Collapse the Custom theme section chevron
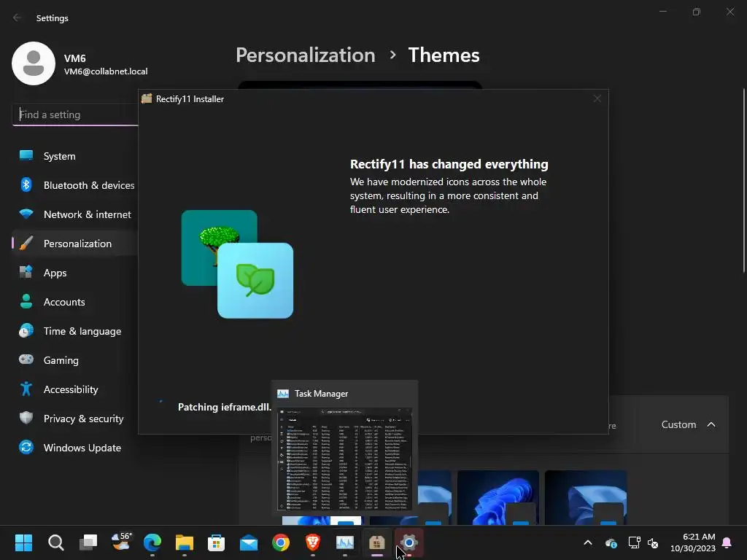The image size is (747, 560). pyautogui.click(x=711, y=424)
